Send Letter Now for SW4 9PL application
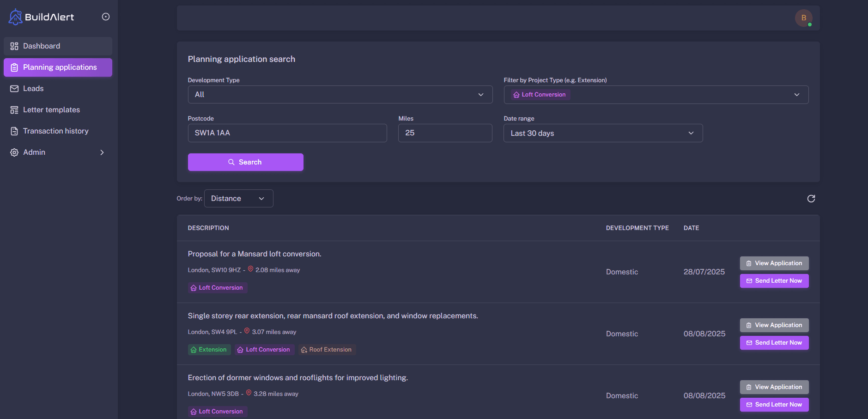 (x=774, y=343)
